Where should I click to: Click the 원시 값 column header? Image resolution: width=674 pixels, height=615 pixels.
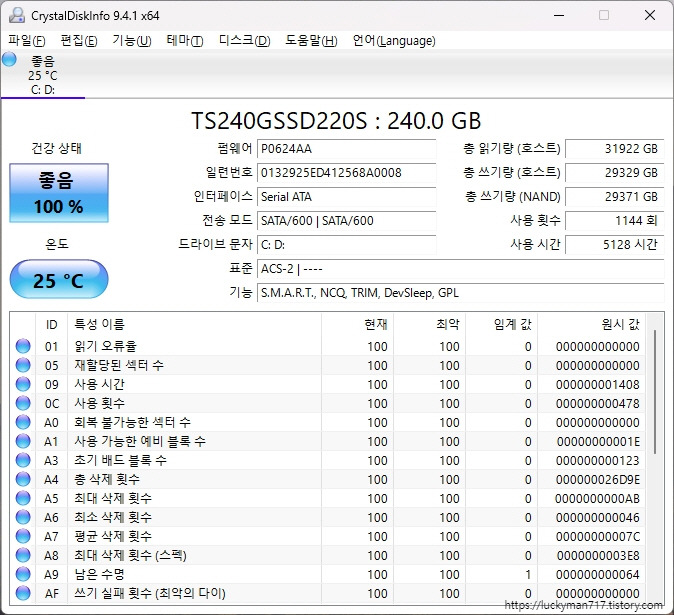pos(591,324)
